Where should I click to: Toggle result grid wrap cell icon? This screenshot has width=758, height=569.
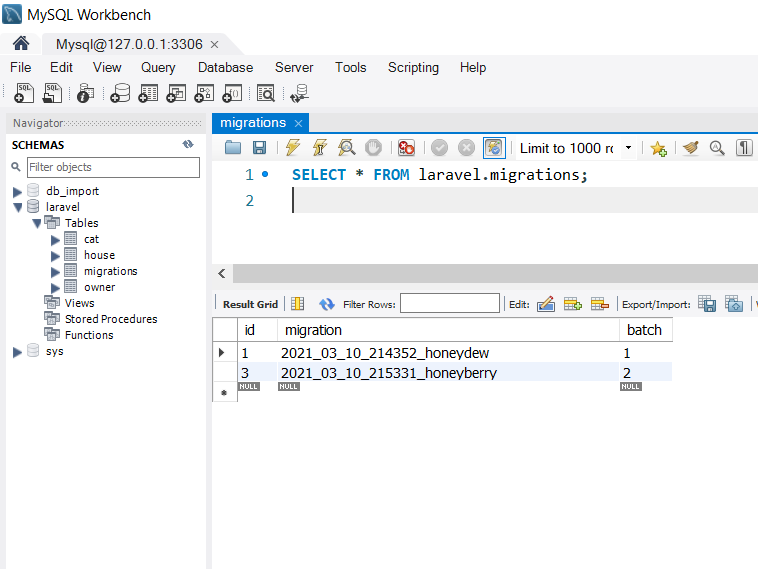click(298, 304)
